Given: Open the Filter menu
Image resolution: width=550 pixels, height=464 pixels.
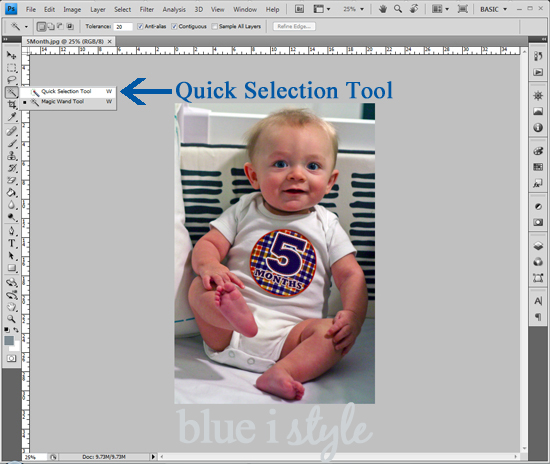Looking at the screenshot, I should point(147,9).
